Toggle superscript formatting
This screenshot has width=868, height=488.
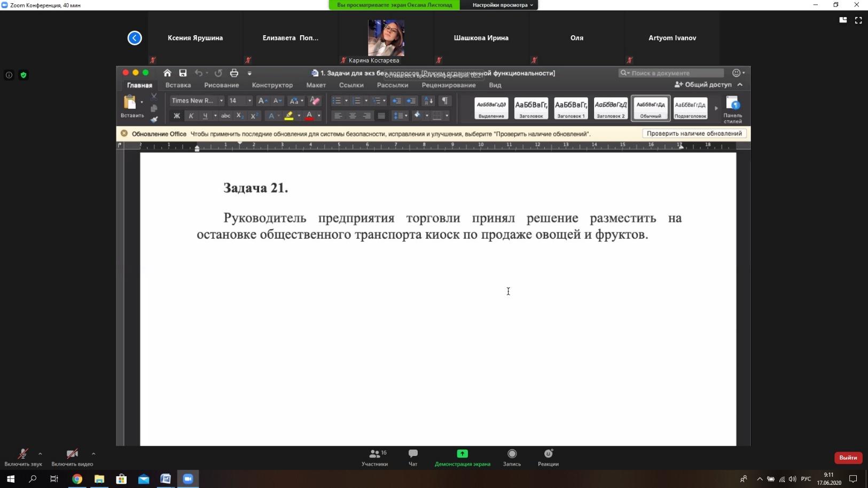pyautogui.click(x=254, y=116)
